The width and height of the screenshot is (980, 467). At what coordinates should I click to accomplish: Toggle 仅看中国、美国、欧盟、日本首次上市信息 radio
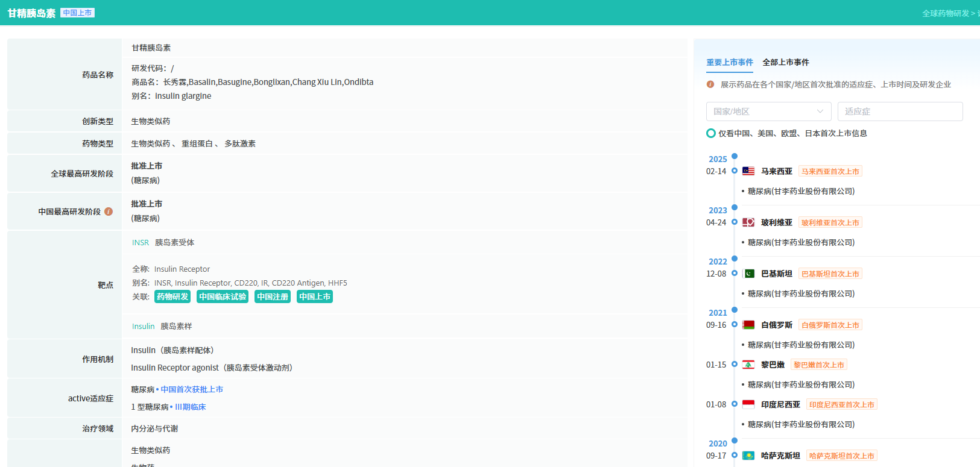coord(711,133)
